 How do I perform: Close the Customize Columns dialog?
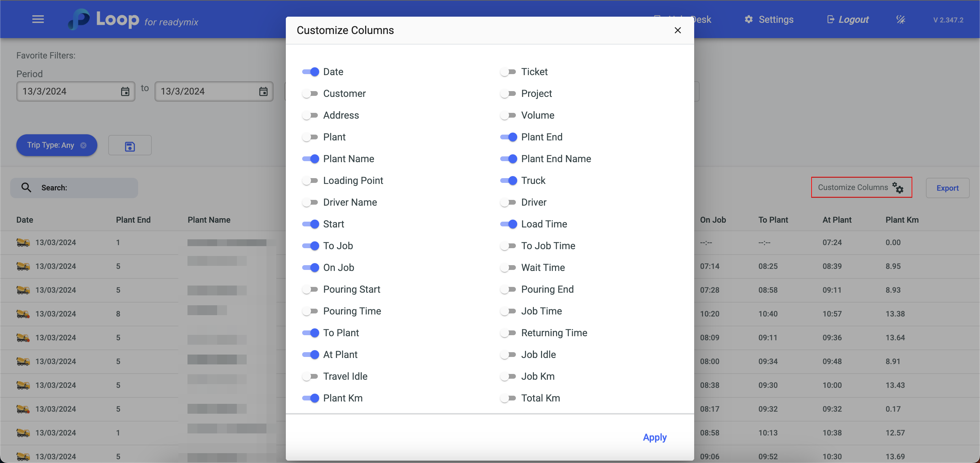point(677,30)
